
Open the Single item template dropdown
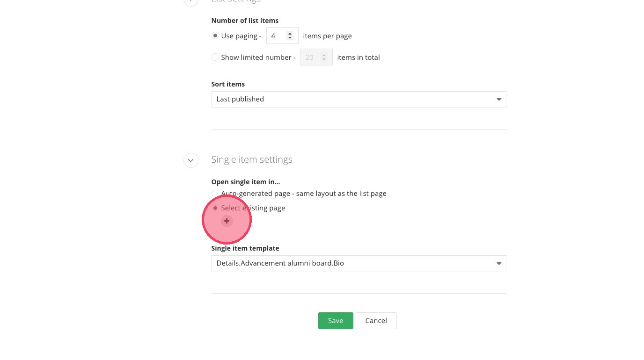click(x=359, y=264)
